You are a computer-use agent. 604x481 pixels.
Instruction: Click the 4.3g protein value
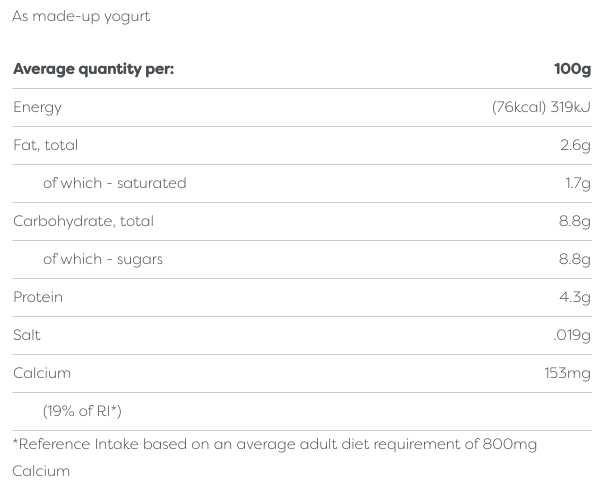[x=575, y=297]
